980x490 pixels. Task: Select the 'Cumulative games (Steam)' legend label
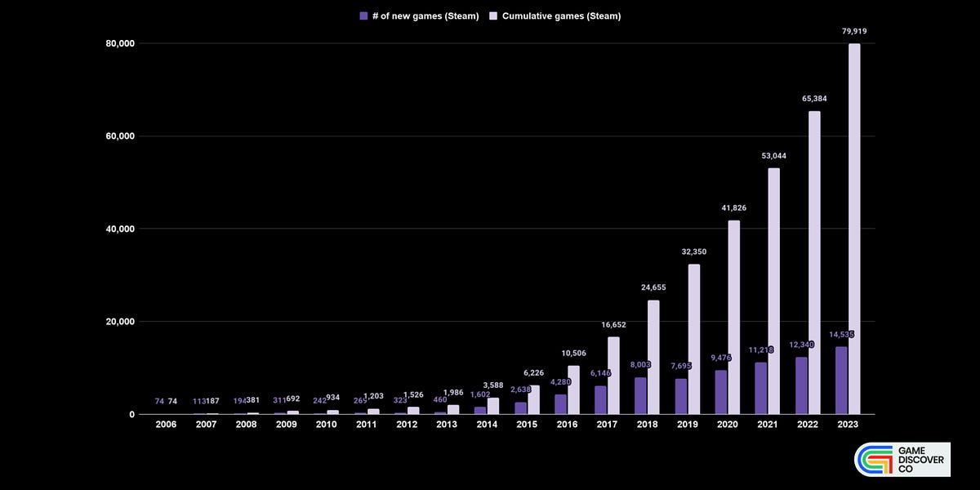click(x=561, y=16)
